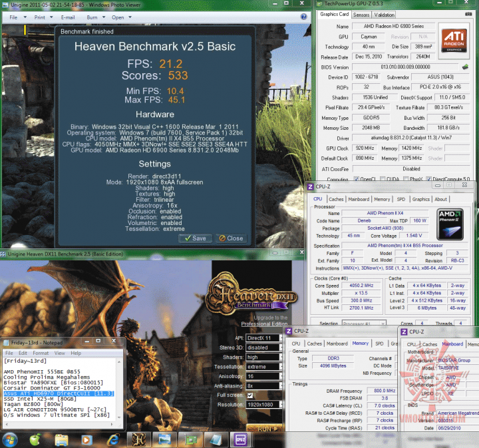Open the Anisotropy dropdown set to 16

point(264,376)
